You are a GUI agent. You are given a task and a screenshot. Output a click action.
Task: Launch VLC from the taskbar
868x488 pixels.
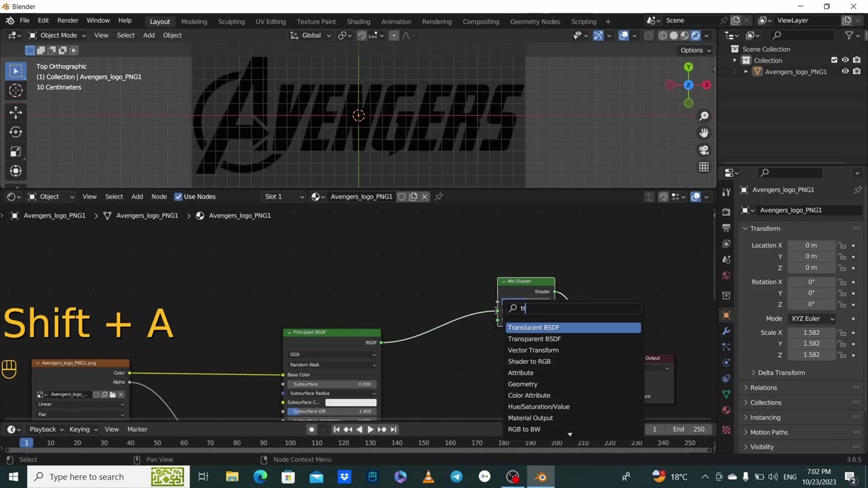[429, 476]
